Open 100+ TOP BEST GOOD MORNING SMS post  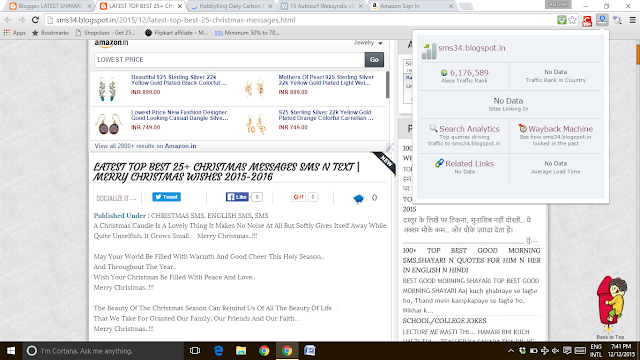pos(471,260)
